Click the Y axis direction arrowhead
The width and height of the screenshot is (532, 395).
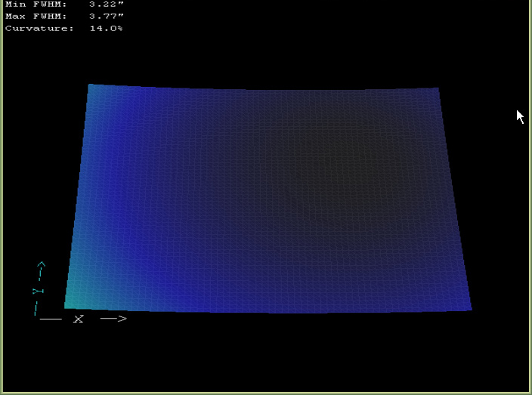pyautogui.click(x=42, y=264)
